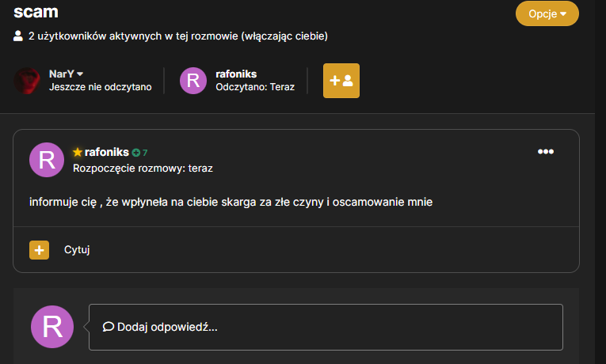Click the yellow plus multi-quote icon

tap(39, 250)
